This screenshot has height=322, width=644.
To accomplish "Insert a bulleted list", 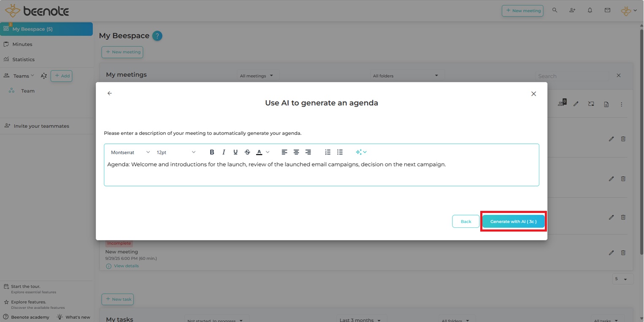I will click(340, 152).
